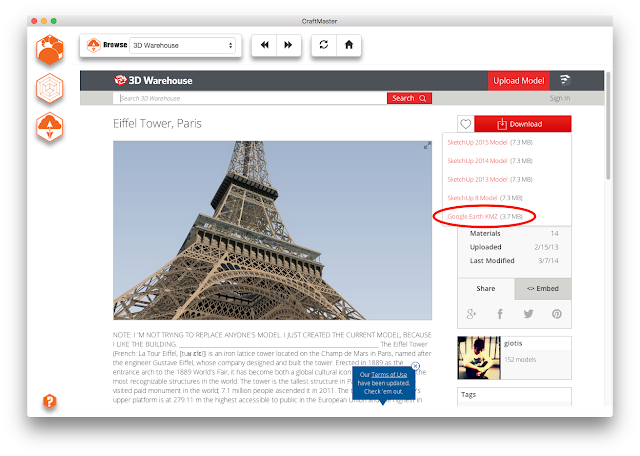Click the Browse cloud icon in toolbar
Image resolution: width=640 pixels, height=456 pixels.
93,45
